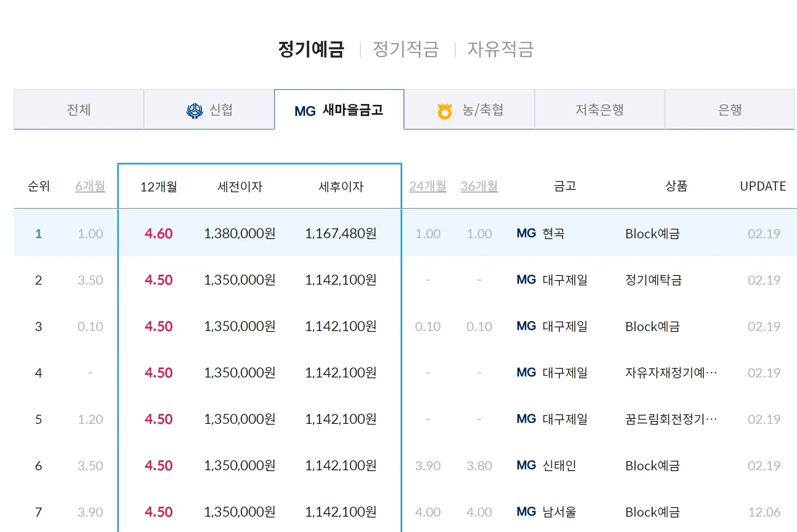The height and width of the screenshot is (532, 797).
Task: Open the 현곡 Block예금 product in rank 1
Action: [652, 234]
